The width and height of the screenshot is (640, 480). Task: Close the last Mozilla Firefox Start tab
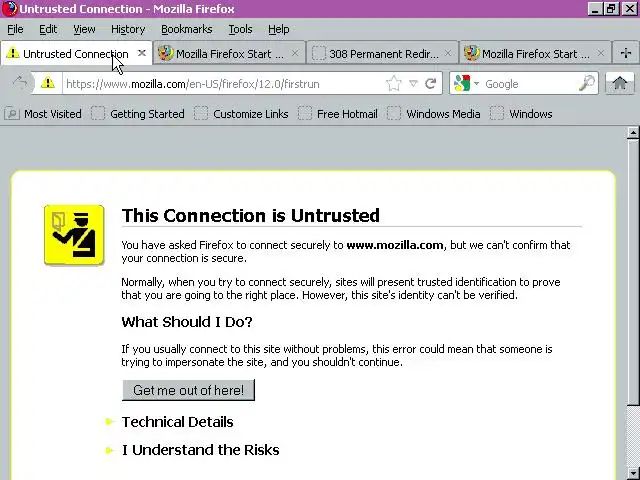(x=600, y=53)
